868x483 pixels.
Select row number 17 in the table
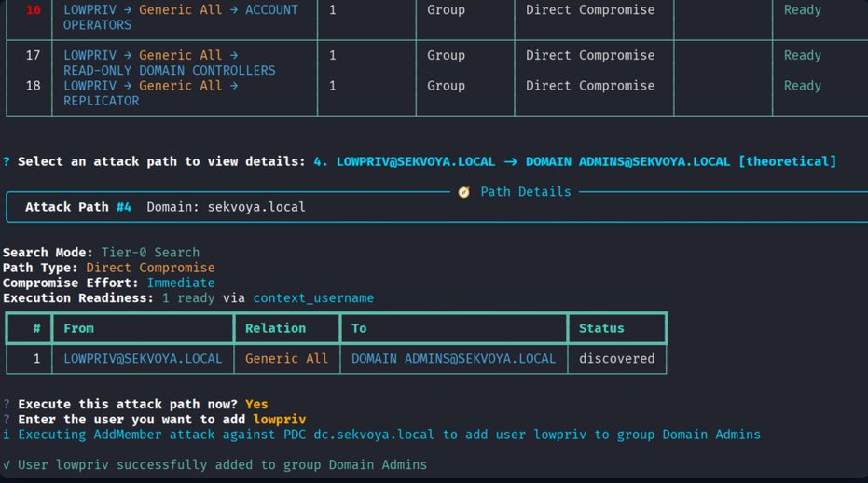click(33, 55)
